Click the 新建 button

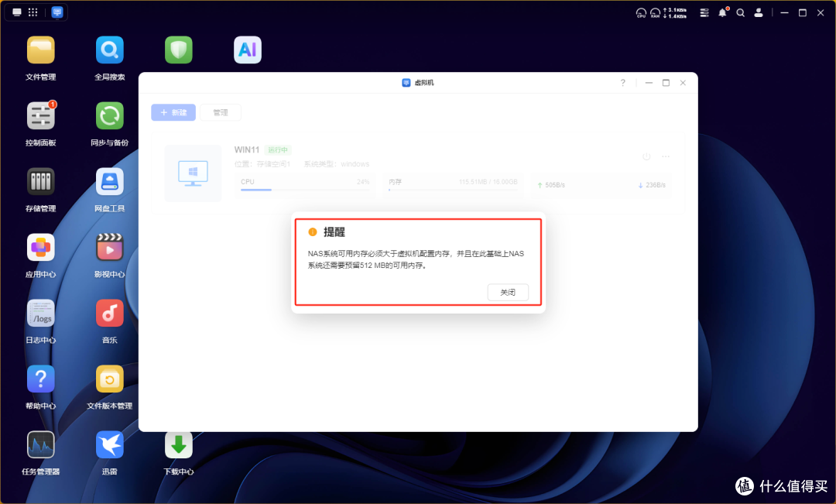(173, 112)
